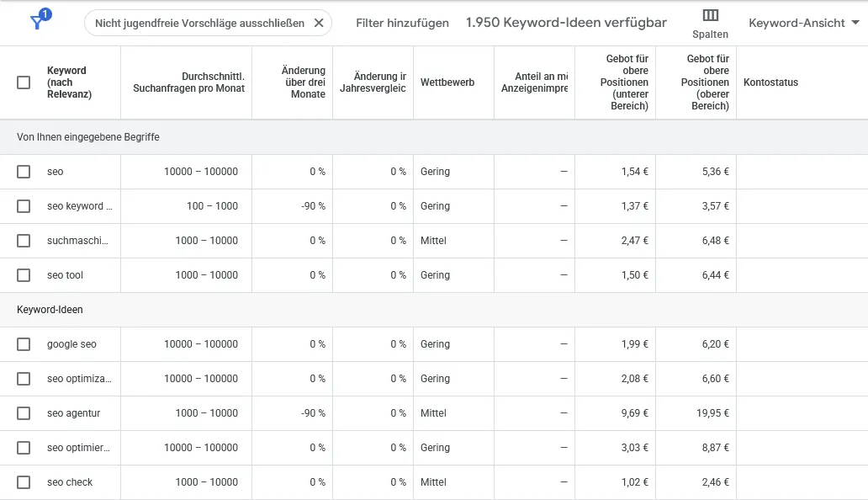
Task: Select the column grid icon above Spalten
Action: (710, 15)
